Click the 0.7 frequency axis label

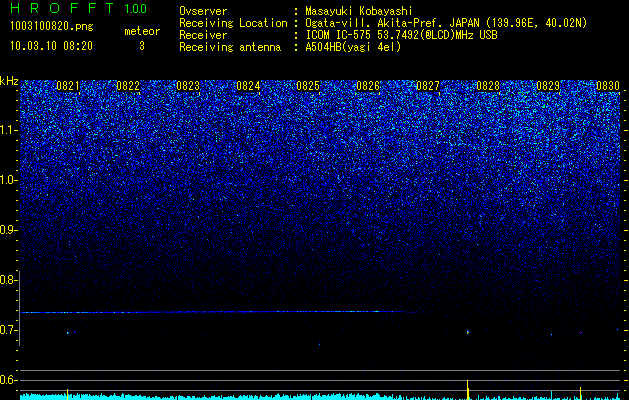click(x=8, y=330)
